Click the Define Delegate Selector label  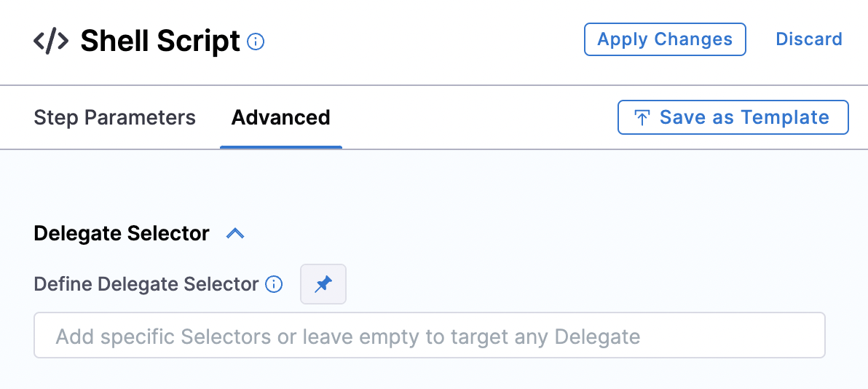point(146,284)
